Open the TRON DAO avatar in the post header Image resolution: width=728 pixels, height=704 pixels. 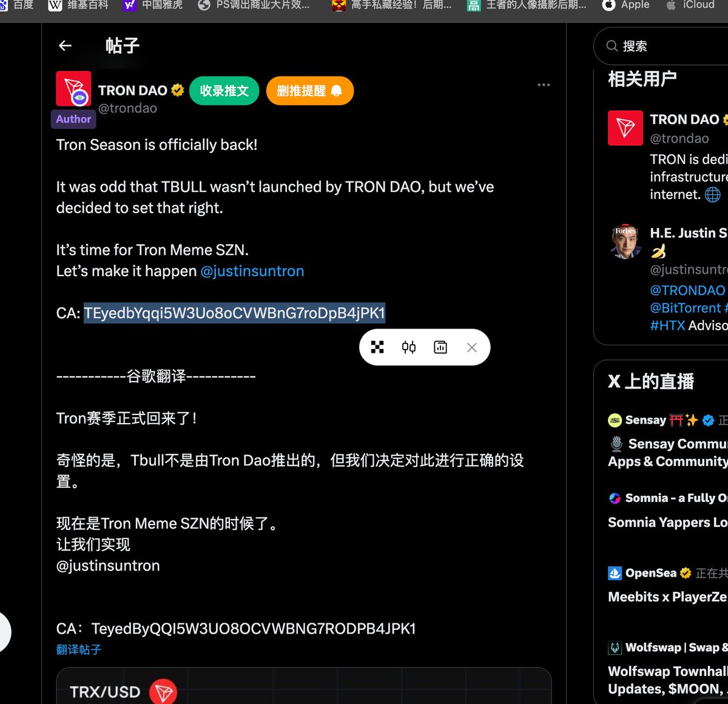(x=73, y=89)
